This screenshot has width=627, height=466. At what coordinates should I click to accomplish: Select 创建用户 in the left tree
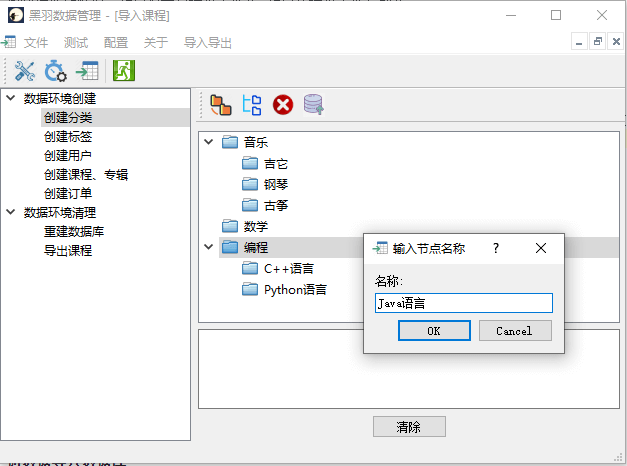coord(68,156)
